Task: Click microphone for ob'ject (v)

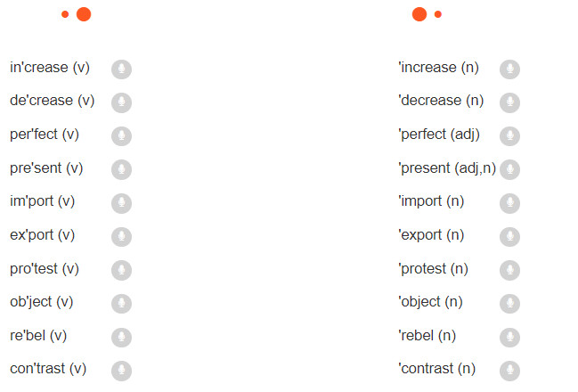Action: click(x=122, y=304)
